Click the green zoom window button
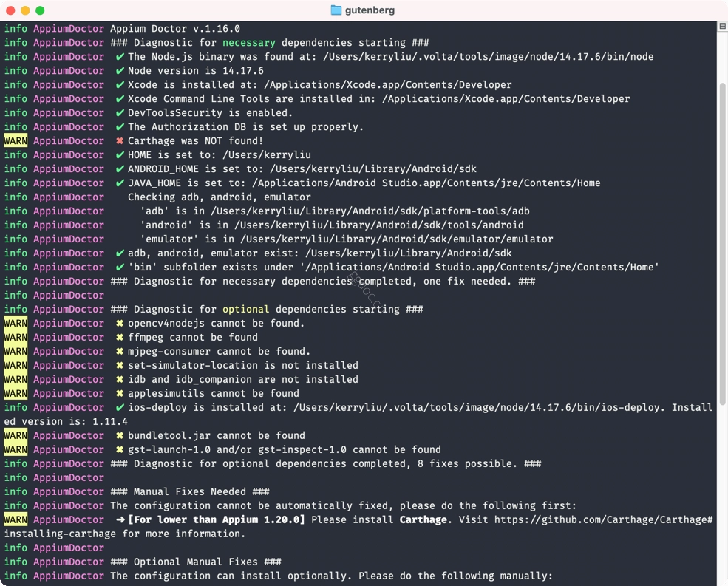This screenshot has width=728, height=586. point(41,10)
